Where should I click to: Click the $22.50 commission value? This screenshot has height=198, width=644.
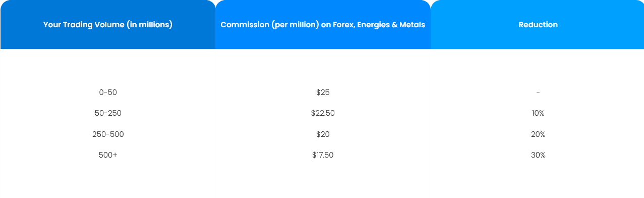coord(323,113)
